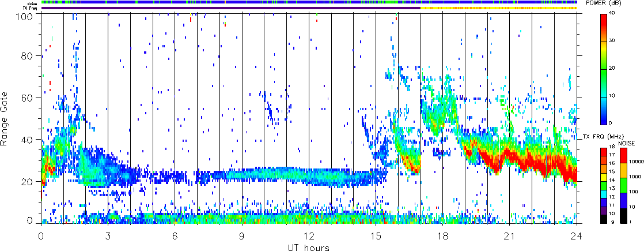Click the intense red echo band between 20 and 23 UT
The height and width of the screenshot is (251, 644).
521,160
